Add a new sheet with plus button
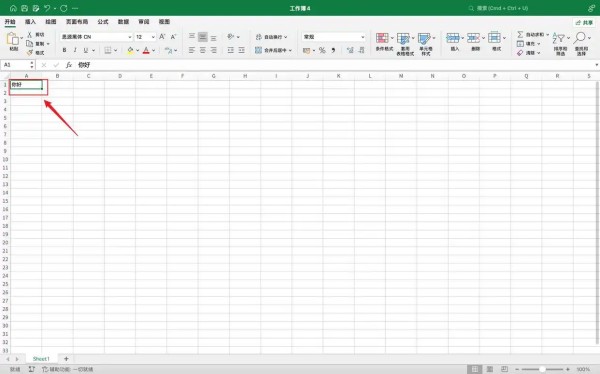Viewport: 600px width, 374px height. (x=66, y=359)
